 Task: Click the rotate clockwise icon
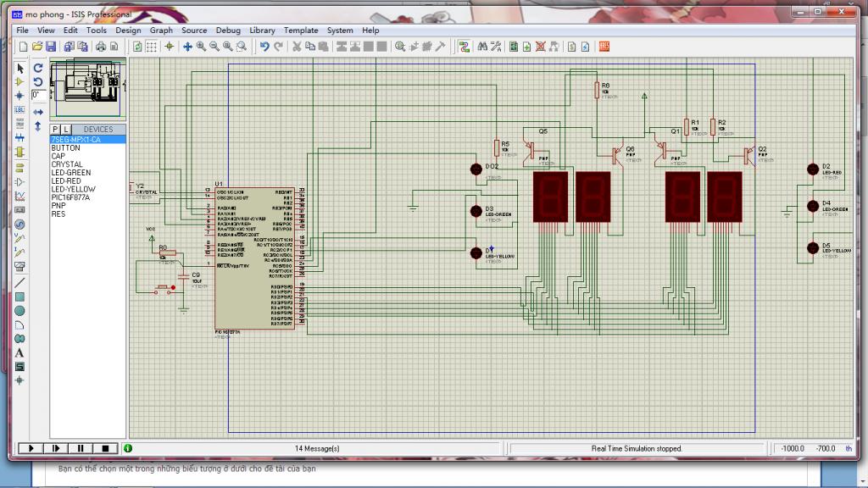pyautogui.click(x=38, y=68)
